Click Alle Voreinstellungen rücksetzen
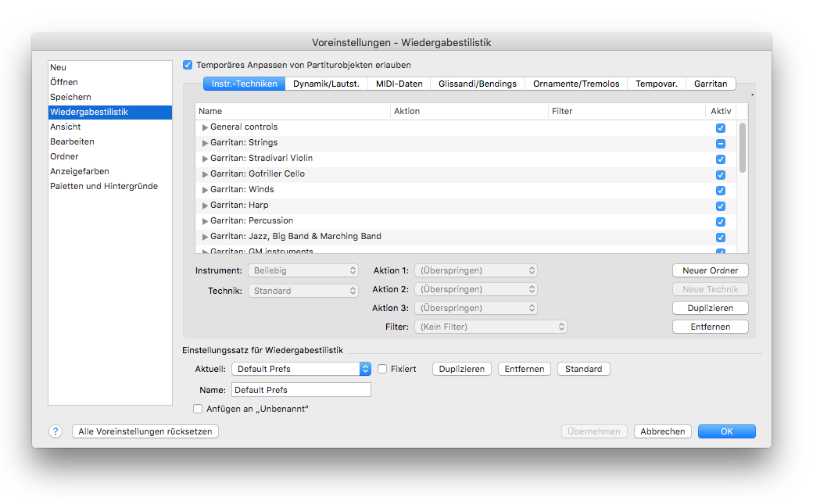Viewport: 820px width, 504px height. pyautogui.click(x=145, y=431)
